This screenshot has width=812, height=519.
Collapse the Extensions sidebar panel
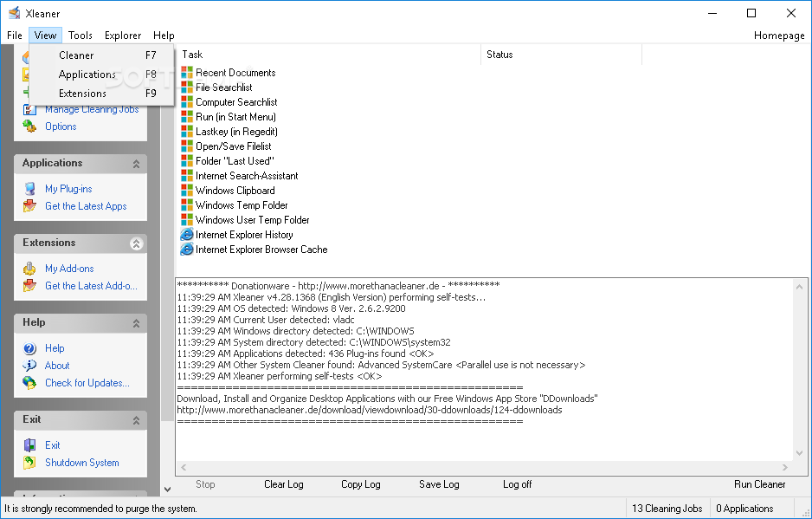(x=136, y=243)
